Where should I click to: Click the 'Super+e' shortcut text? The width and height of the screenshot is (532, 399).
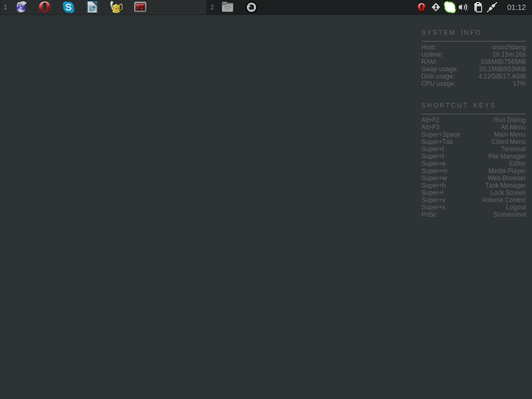(x=433, y=164)
